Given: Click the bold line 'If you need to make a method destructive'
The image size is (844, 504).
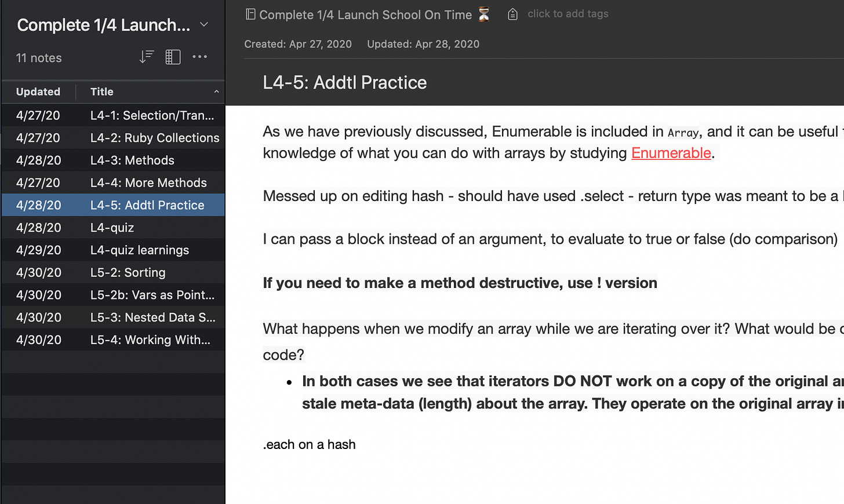Looking at the screenshot, I should pos(460,283).
